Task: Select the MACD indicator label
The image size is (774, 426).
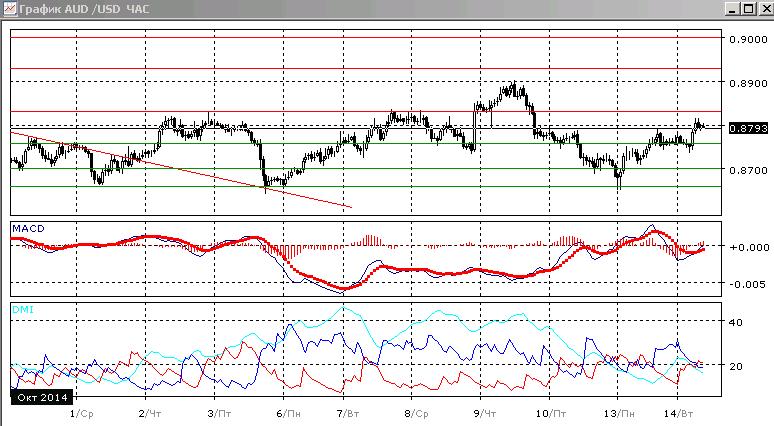Action: [28, 229]
